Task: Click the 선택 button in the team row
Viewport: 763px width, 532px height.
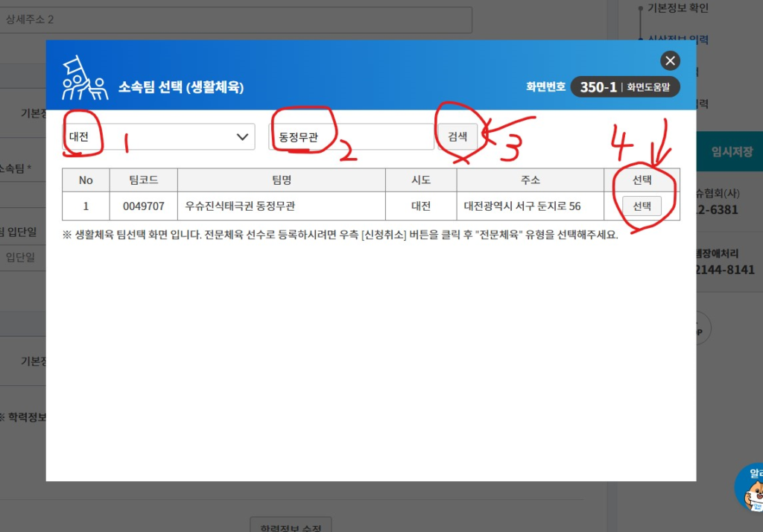Action: [x=642, y=206]
